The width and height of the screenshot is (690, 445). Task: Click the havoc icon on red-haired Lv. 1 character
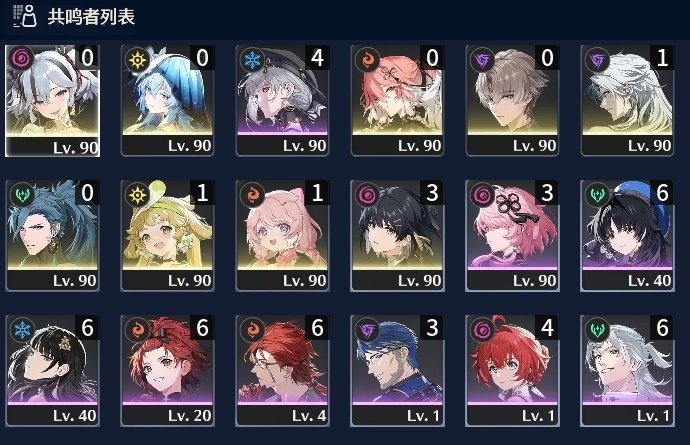coord(483,329)
